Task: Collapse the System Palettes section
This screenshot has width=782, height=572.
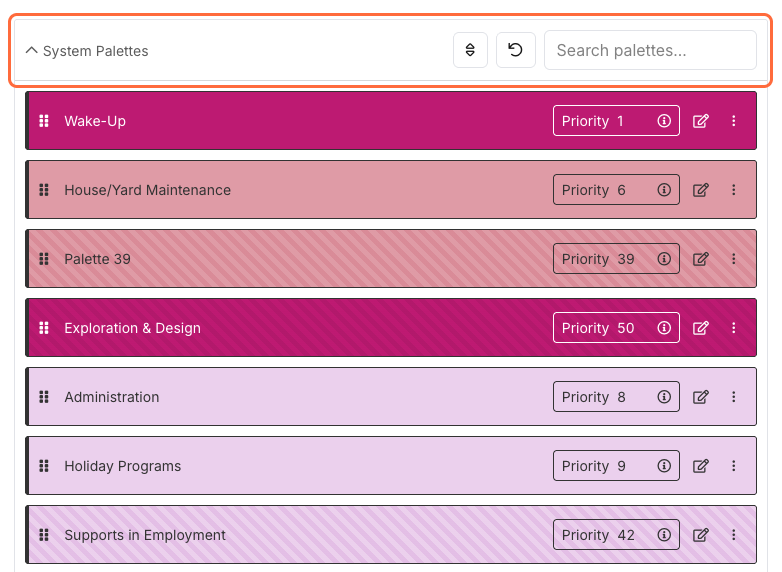Action: point(31,50)
